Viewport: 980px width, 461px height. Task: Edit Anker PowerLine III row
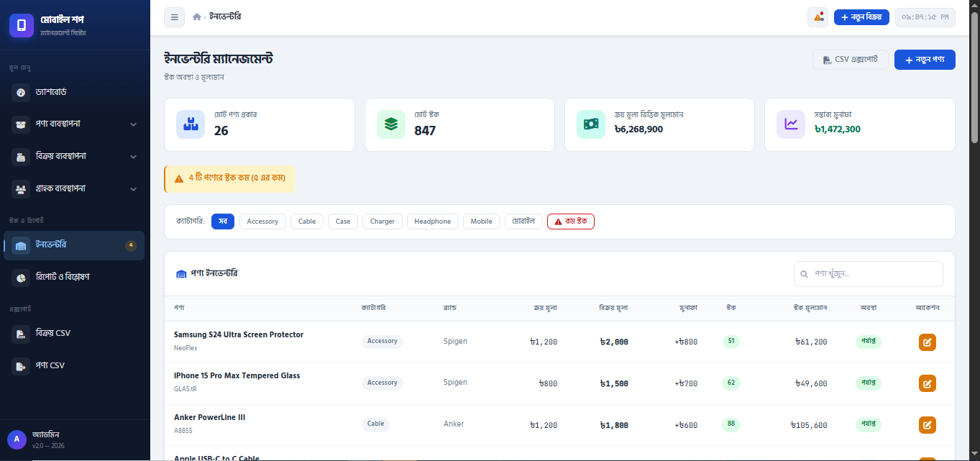[928, 425]
